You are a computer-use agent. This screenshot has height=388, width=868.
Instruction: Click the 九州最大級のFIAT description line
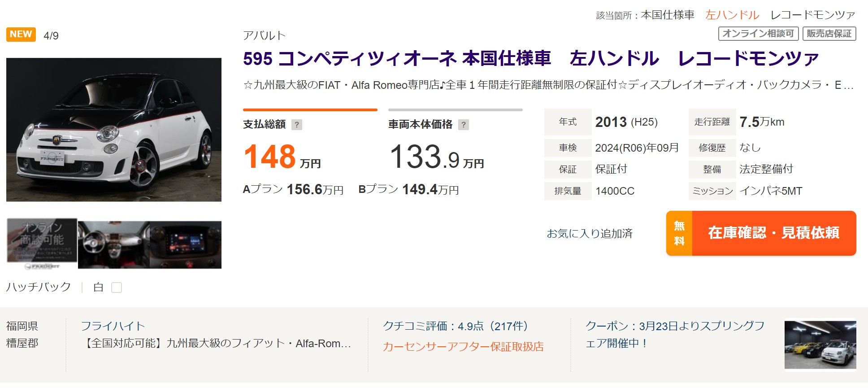click(548, 85)
